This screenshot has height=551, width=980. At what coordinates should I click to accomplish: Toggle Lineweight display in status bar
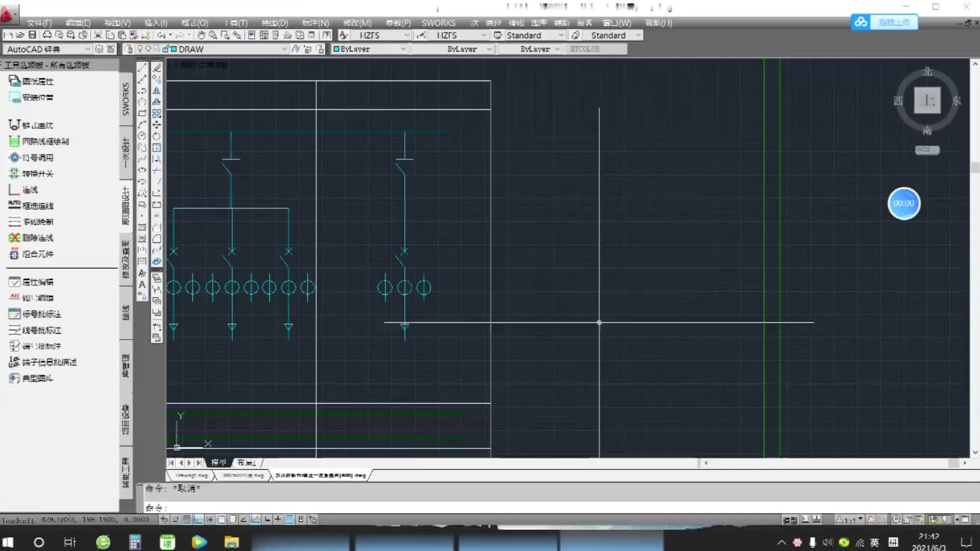pyautogui.click(x=278, y=519)
